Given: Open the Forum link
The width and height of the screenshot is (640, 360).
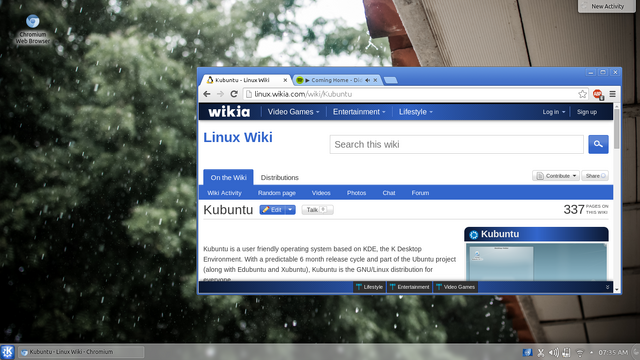Looking at the screenshot, I should tap(420, 193).
